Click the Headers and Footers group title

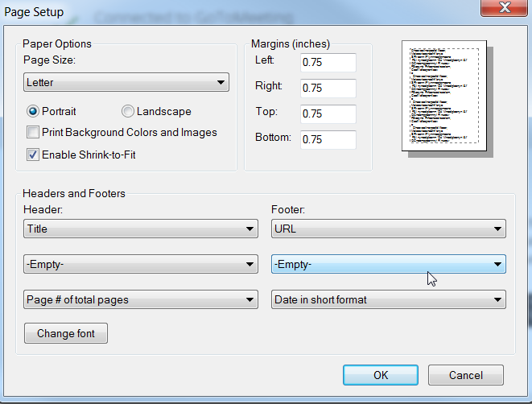pyautogui.click(x=74, y=193)
